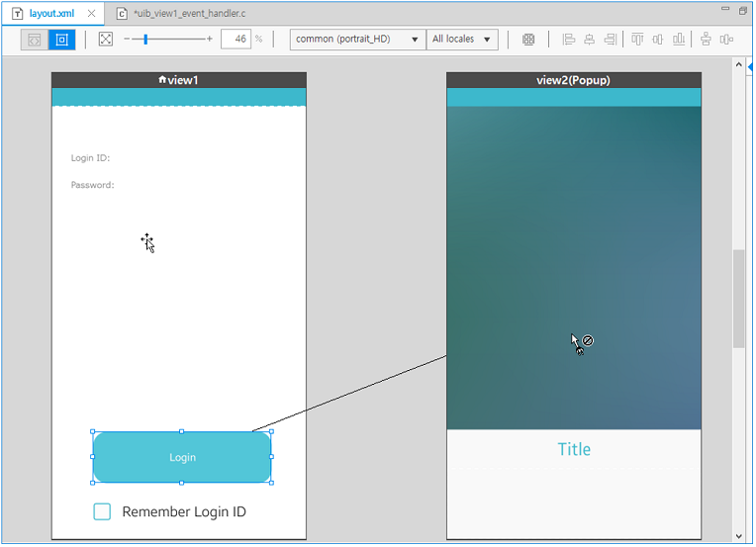756x547 pixels.
Task: Open the uib_view1_event_handler.c tab
Action: [x=188, y=14]
